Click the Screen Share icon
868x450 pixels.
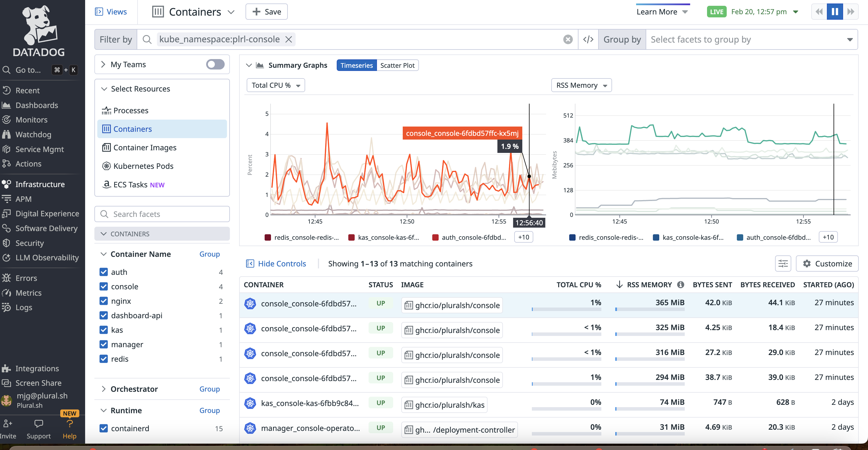click(6, 383)
